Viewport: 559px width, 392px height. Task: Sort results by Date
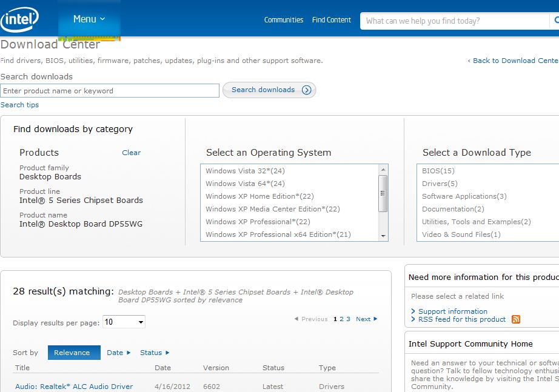[x=119, y=353]
